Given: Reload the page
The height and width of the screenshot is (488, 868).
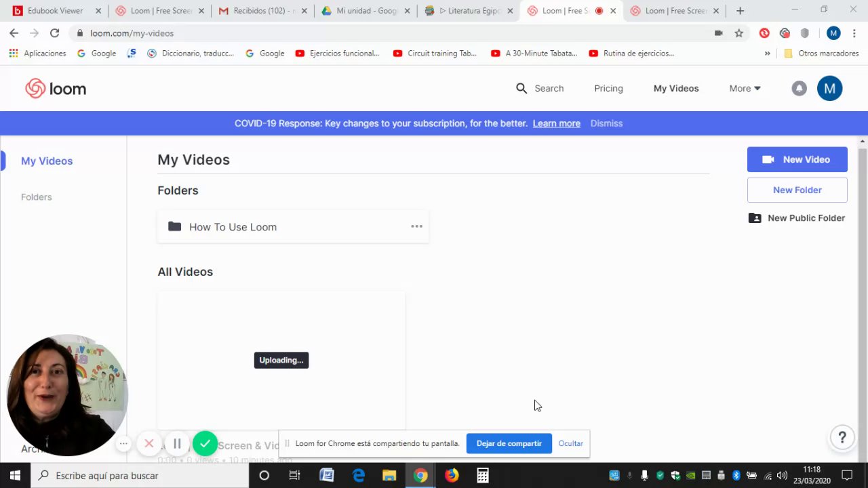Looking at the screenshot, I should [54, 33].
